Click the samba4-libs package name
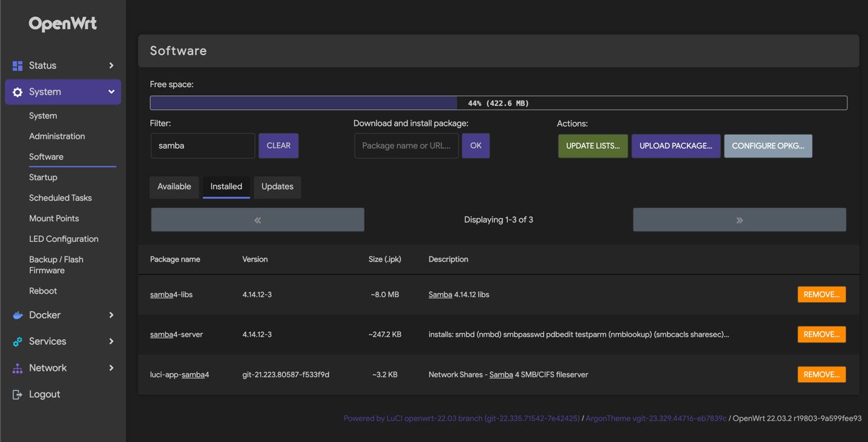This screenshot has width=868, height=442. (171, 294)
